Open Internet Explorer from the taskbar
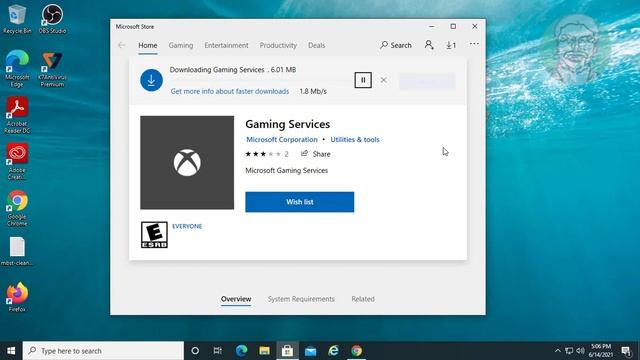The image size is (640, 360). [x=333, y=351]
